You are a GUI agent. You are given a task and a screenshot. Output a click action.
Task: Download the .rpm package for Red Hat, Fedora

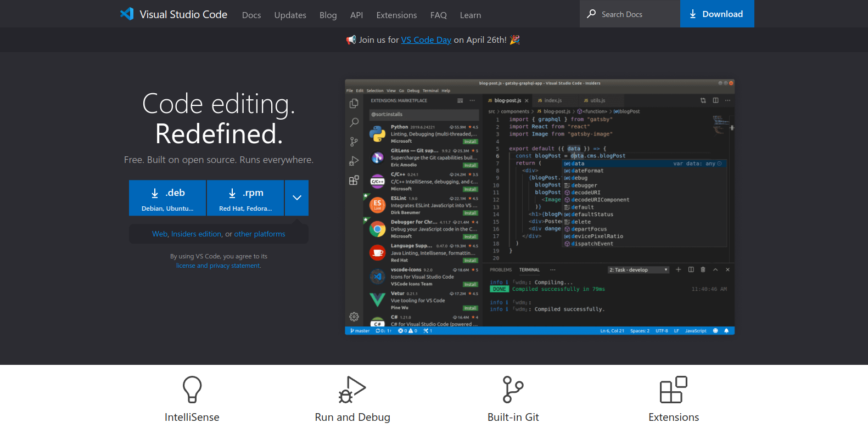(245, 198)
